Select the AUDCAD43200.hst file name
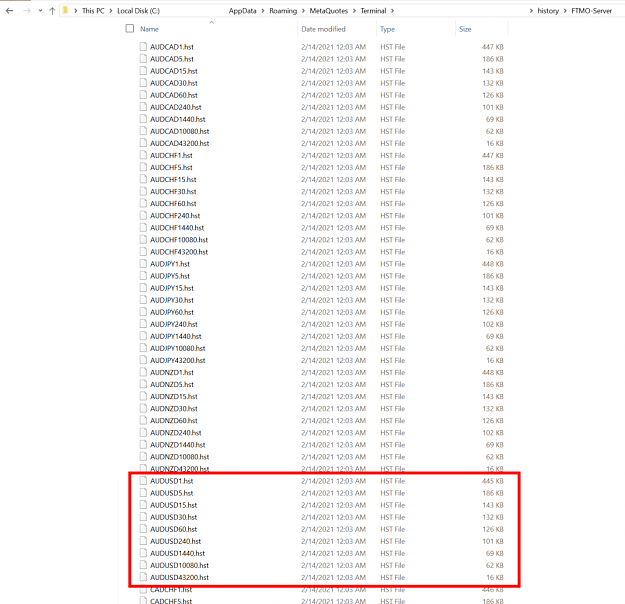This screenshot has width=625, height=604. click(x=179, y=143)
